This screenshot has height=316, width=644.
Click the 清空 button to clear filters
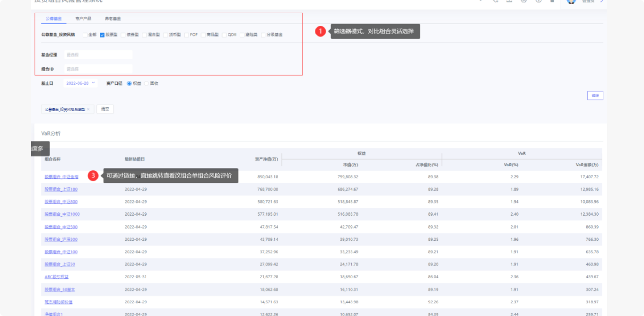pos(105,109)
